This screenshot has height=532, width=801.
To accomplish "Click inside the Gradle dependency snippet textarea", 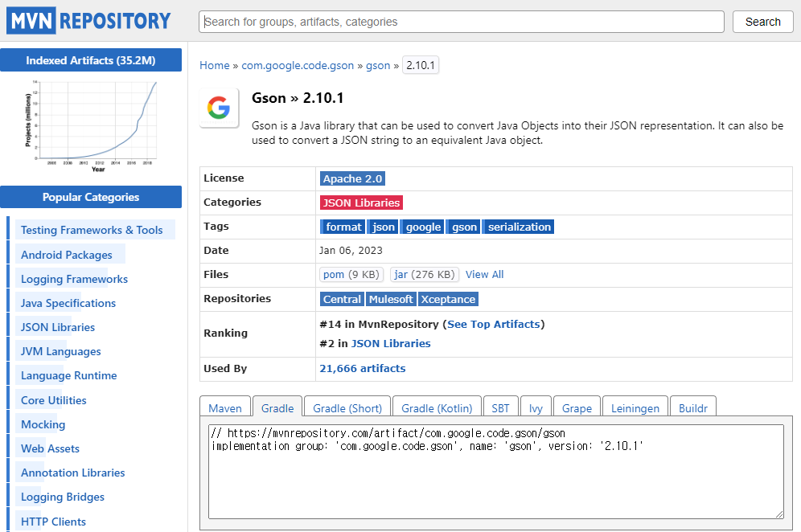I will pyautogui.click(x=496, y=472).
